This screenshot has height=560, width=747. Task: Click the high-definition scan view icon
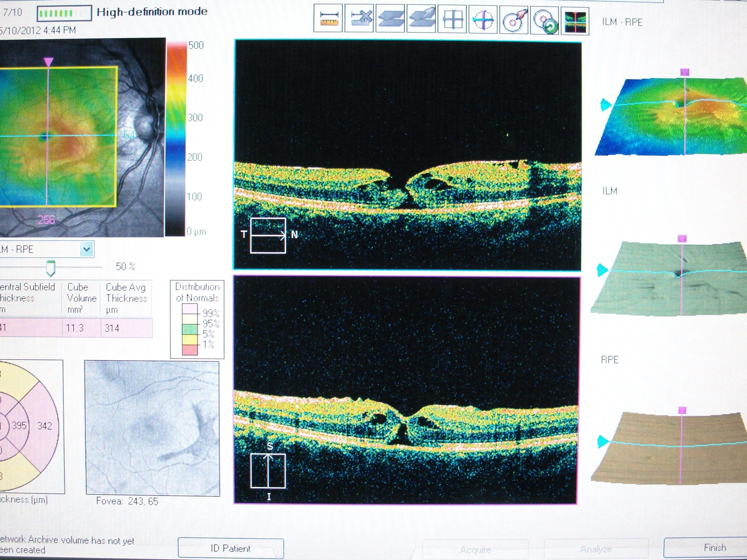[575, 21]
